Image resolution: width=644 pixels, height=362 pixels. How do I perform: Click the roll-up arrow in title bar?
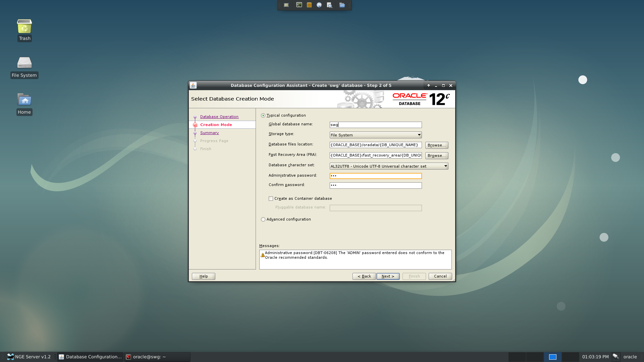[x=429, y=85]
